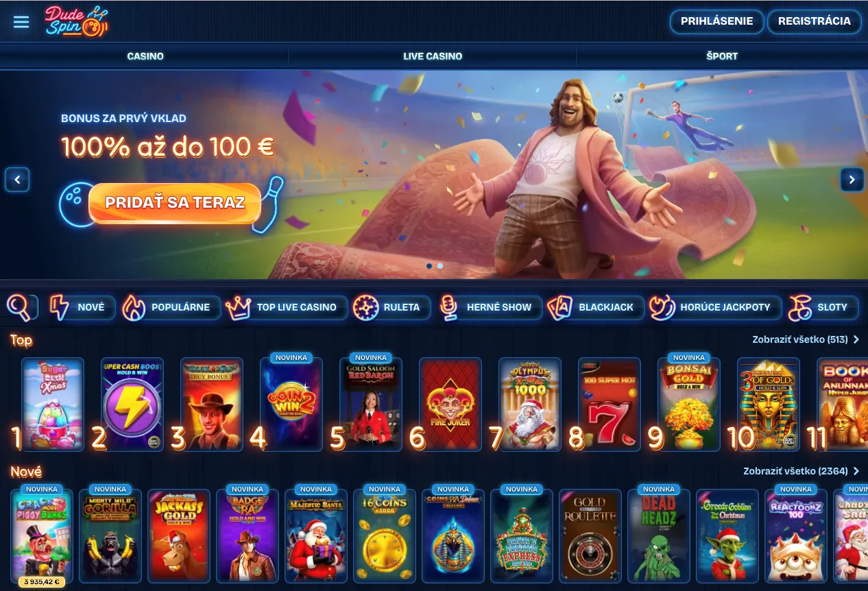868x591 pixels.
Task: Expand Zobraziť všetko (513) for Top
Action: point(806,339)
